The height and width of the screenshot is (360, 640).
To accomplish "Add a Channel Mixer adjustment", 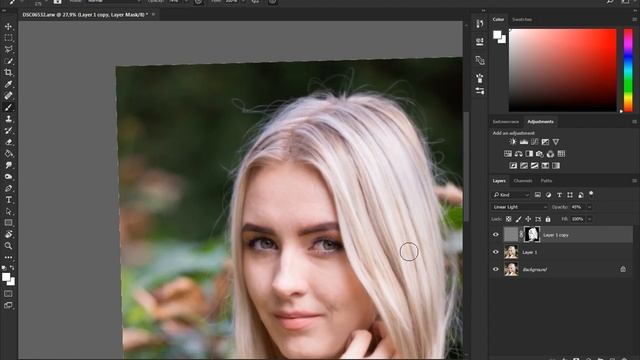I will click(x=550, y=153).
